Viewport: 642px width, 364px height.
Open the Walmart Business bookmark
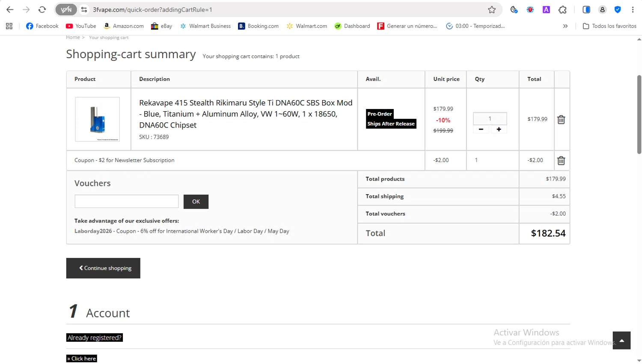point(205,26)
